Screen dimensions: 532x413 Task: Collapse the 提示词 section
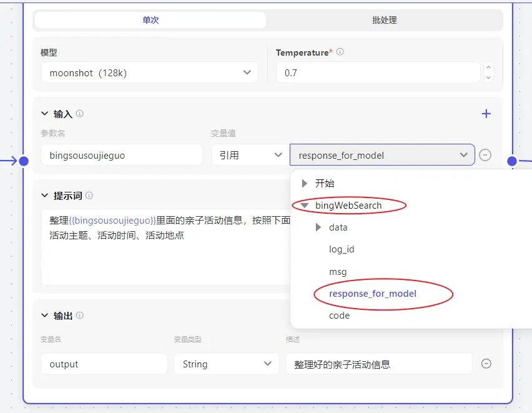click(x=44, y=196)
